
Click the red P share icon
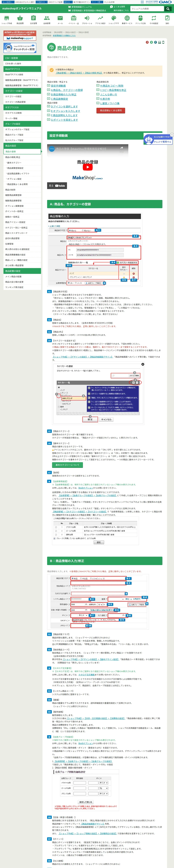147,42
